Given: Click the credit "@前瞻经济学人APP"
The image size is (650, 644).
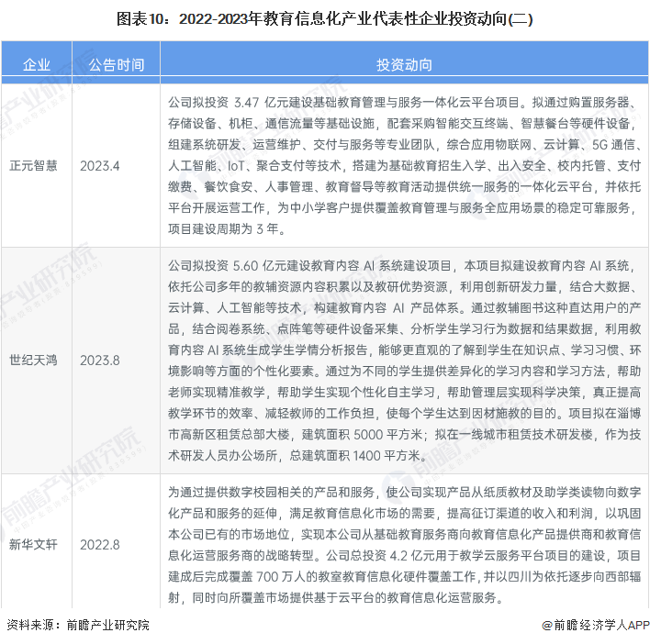Looking at the screenshot, I should pyautogui.click(x=595, y=625).
